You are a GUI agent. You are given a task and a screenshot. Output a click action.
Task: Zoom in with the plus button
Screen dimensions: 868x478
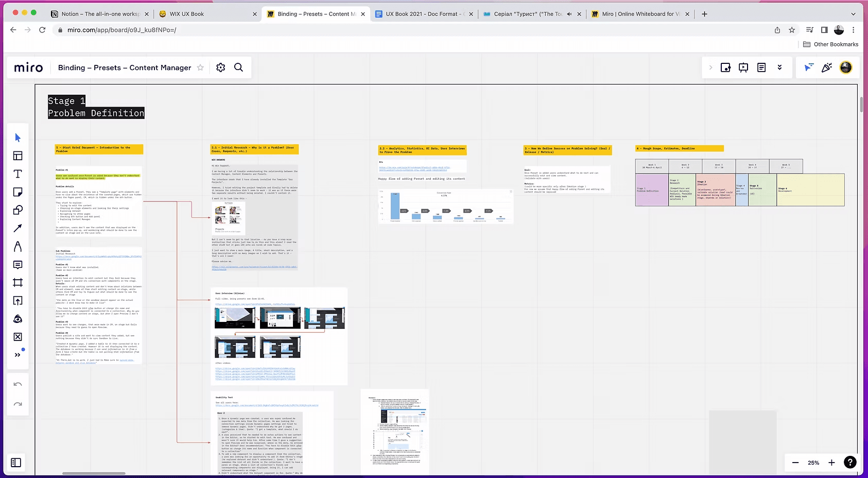(x=831, y=463)
